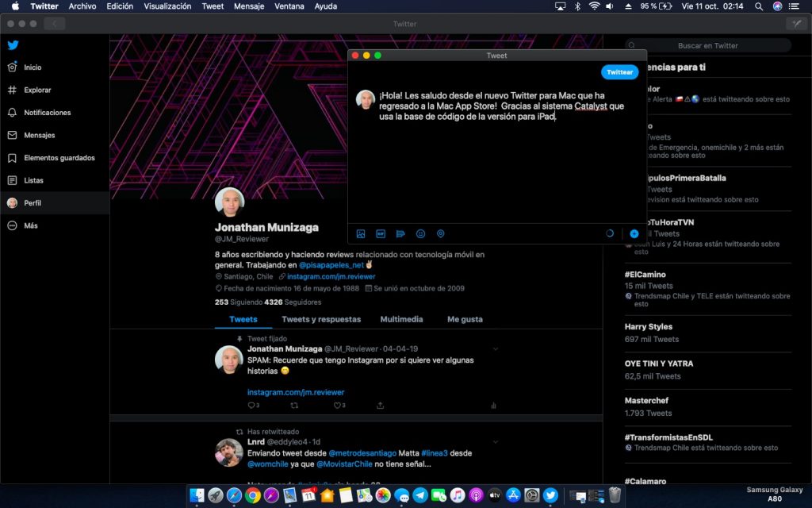Open the GIF picker in composer

point(381,234)
